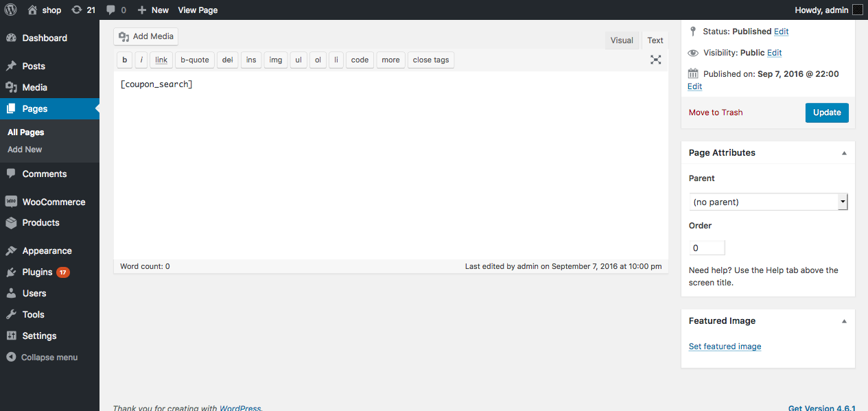Viewport: 868px width, 411px height.
Task: Insert code tag button
Action: [360, 60]
